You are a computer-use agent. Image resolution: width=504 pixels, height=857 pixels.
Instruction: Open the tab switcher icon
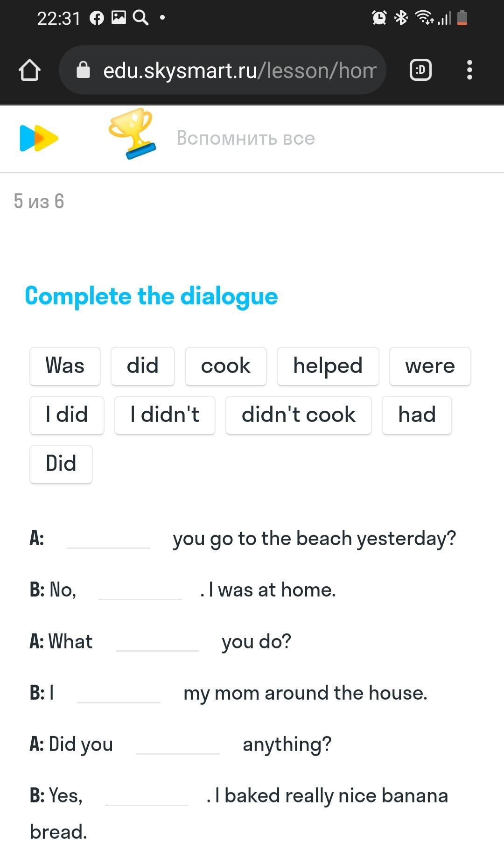click(x=420, y=70)
